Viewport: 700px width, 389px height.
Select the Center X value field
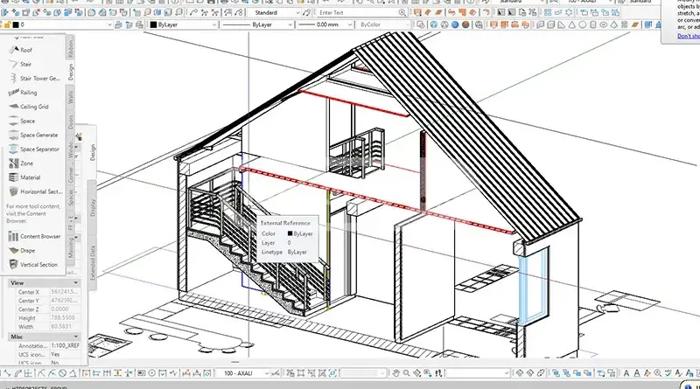tap(65, 292)
